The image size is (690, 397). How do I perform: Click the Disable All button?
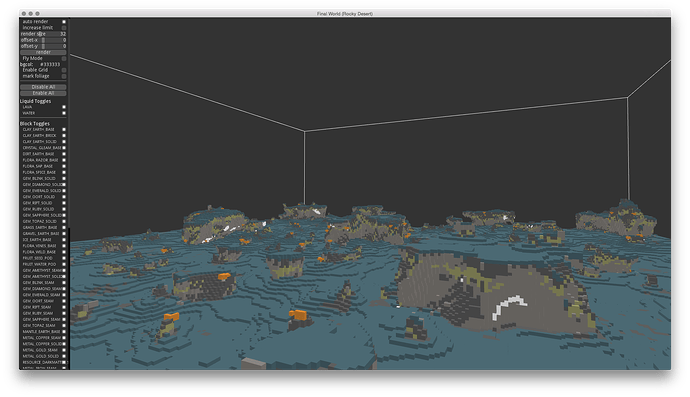(43, 87)
